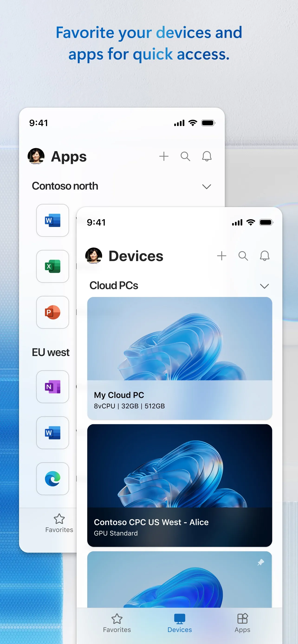Tap the profile avatar beside Apps title
This screenshot has height=644, width=298.
tap(36, 156)
